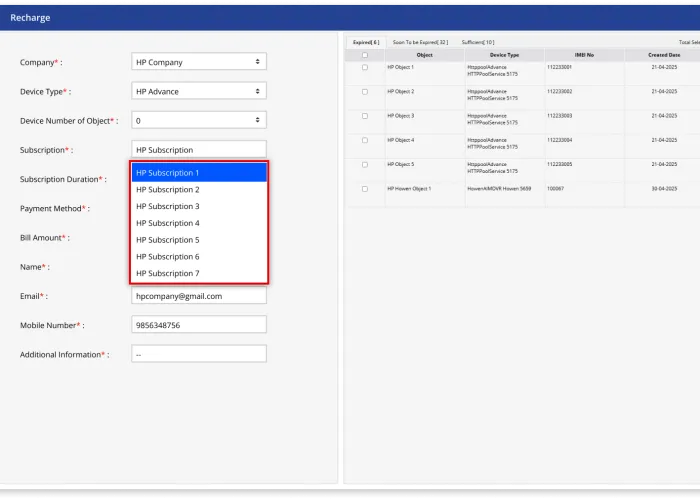Tick the checkbox for HP Object 1
Image resolution: width=700 pixels, height=500 pixels.
[365, 67]
